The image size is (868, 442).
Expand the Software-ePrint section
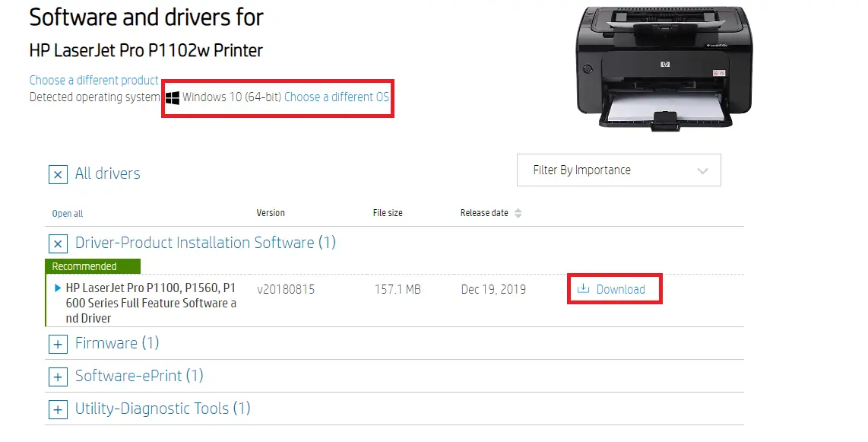[x=58, y=377]
